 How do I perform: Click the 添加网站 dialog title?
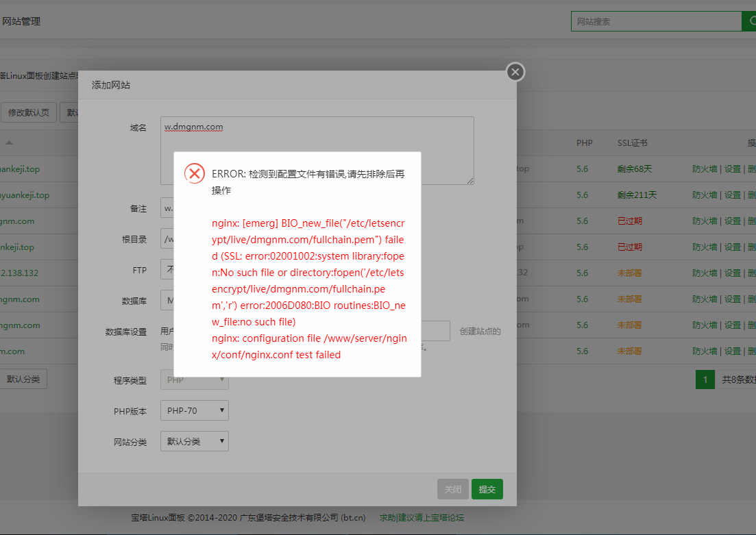[x=111, y=86]
